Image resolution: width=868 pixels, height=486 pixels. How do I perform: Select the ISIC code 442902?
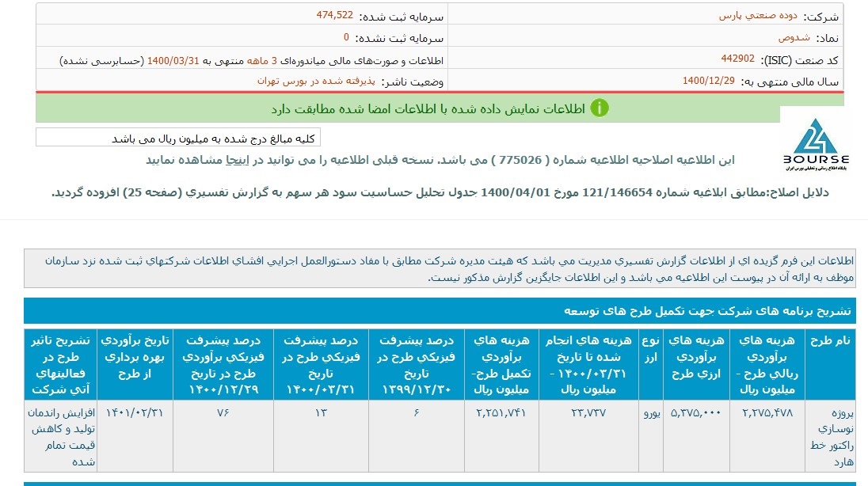click(x=737, y=59)
